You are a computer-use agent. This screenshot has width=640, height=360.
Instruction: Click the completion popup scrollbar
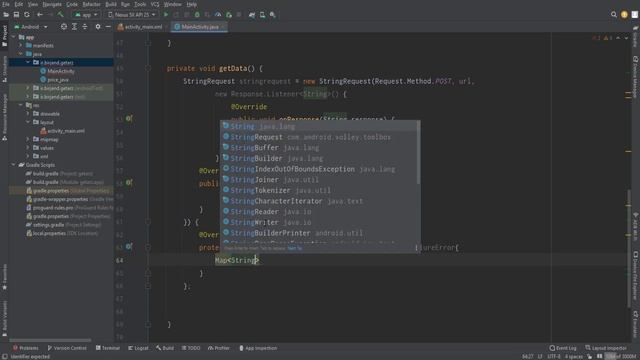tap(418, 152)
